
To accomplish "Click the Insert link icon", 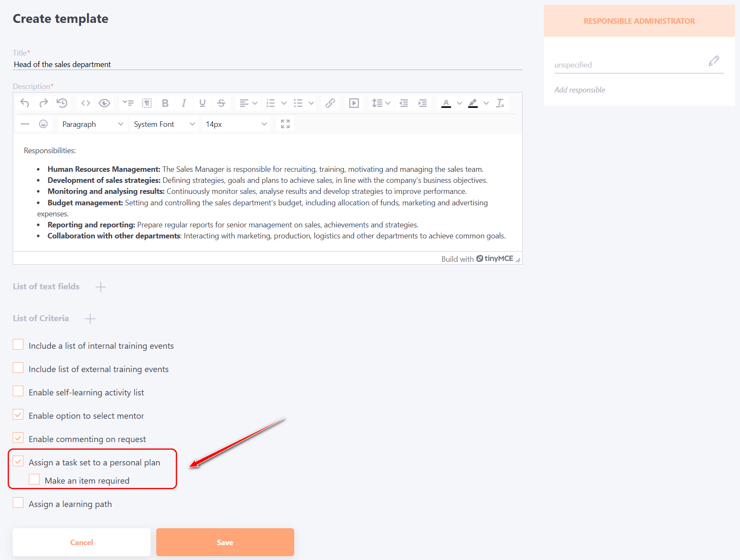I will (330, 103).
